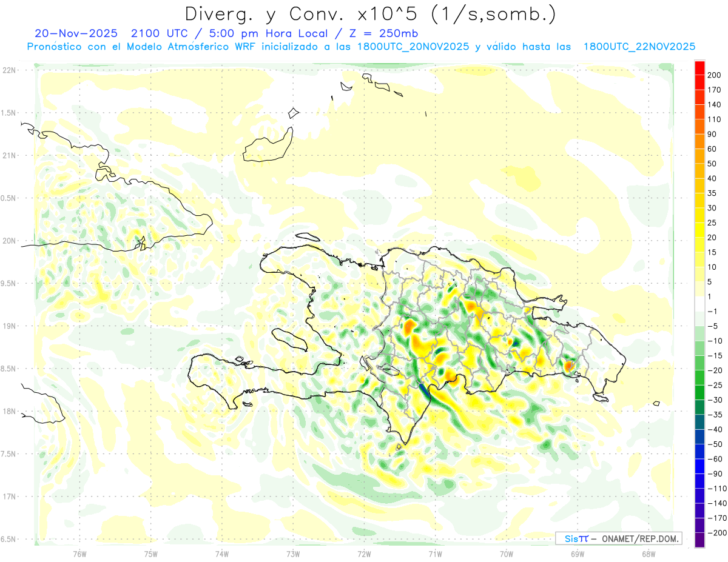Click the 68W longitude label
This screenshot has width=728, height=562.
(649, 554)
